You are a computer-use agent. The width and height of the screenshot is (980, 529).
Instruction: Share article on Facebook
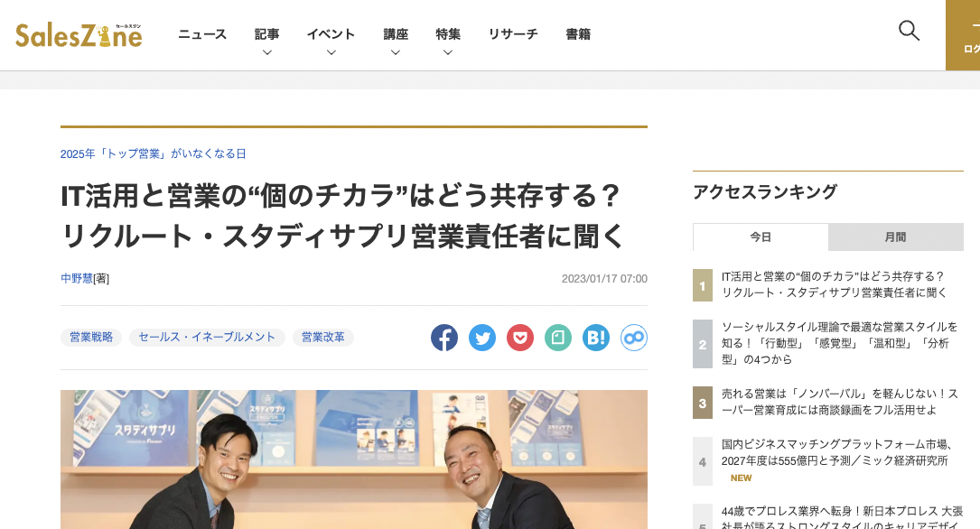coord(444,338)
